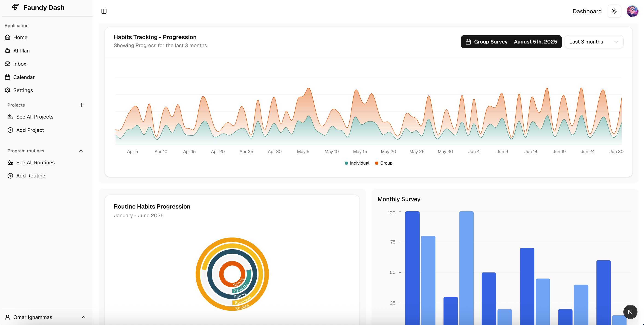
Task: Click the 100 y-axis label
Action: 392,213
